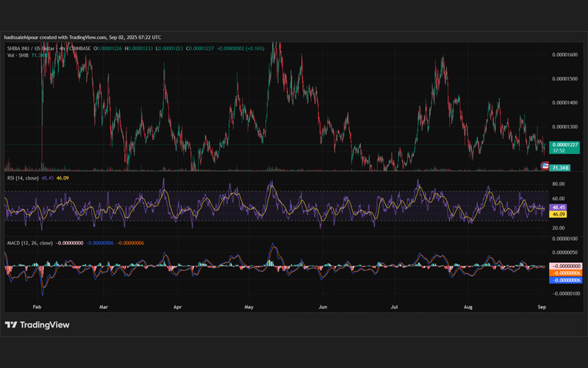Click the RSI legend value 46.09

62,178
